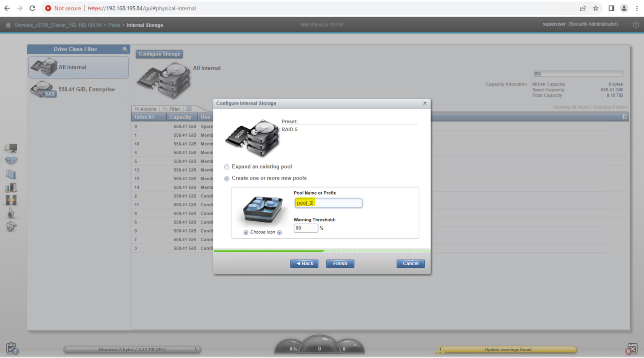Click the next Choose Icon arrow
This screenshot has height=358, width=644.
coord(280,232)
